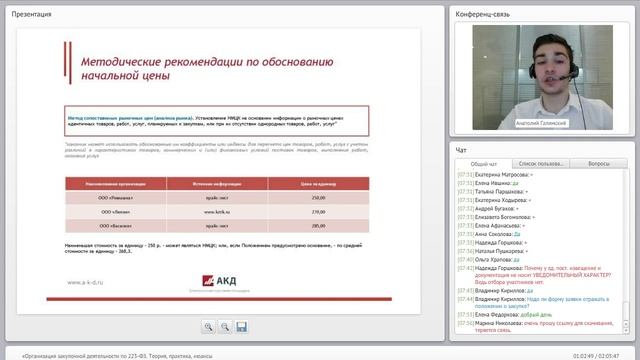Image resolution: width=640 pixels, height=360 pixels.
Task: Select Елизавета Богомолова's chat message
Action: 496,217
